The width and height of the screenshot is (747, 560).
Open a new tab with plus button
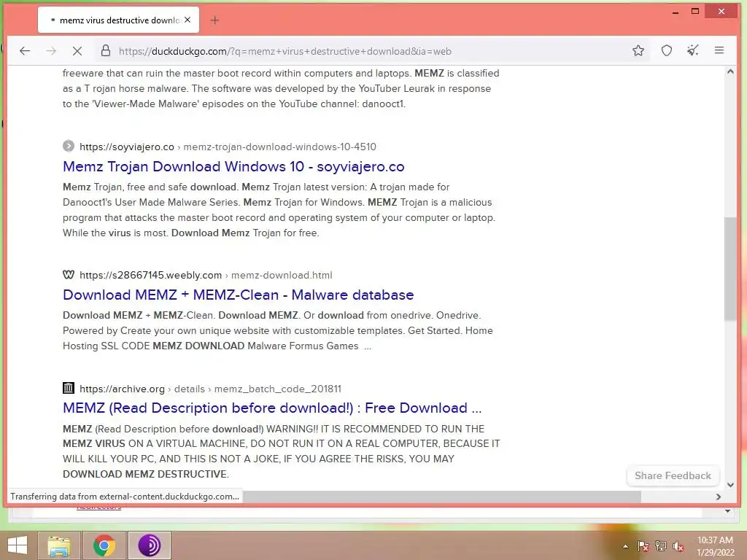tap(215, 20)
